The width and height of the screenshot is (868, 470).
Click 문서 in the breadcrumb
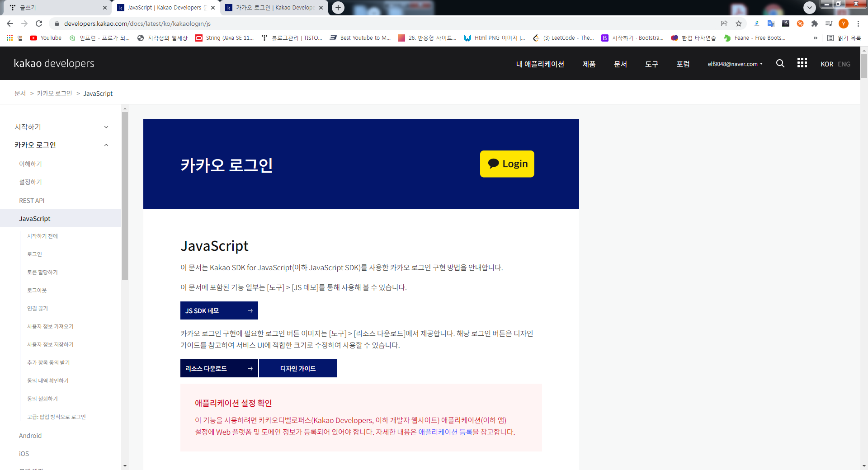(20, 94)
